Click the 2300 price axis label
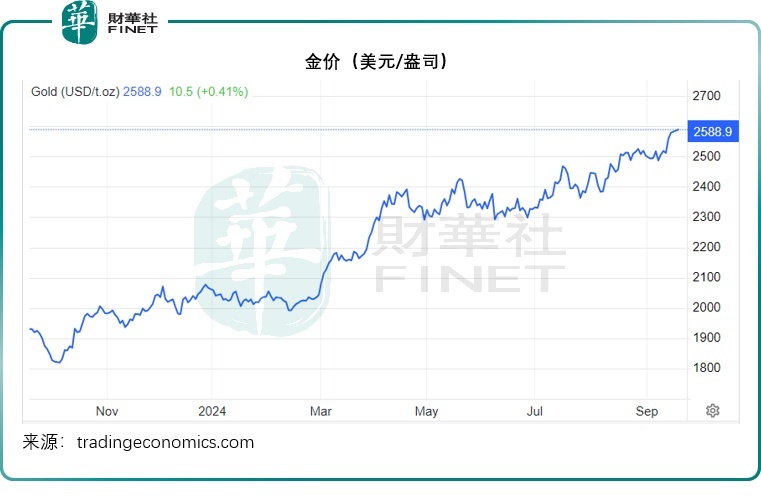This screenshot has height=501, width=761. tap(706, 217)
